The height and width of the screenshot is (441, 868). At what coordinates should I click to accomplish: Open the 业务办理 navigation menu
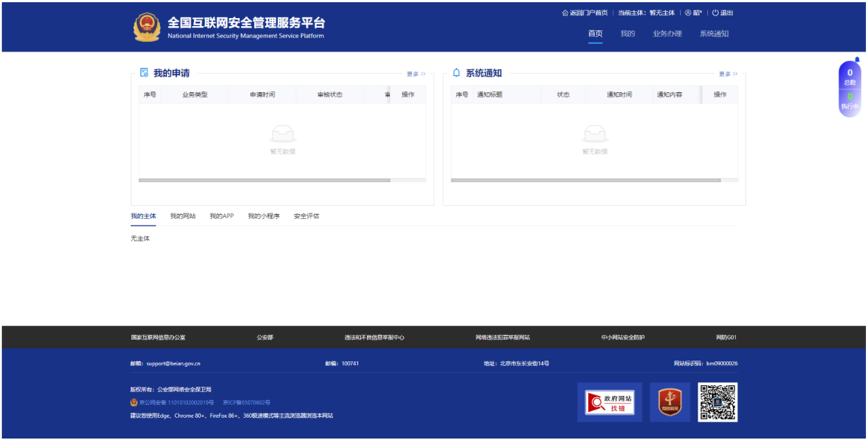tap(667, 34)
